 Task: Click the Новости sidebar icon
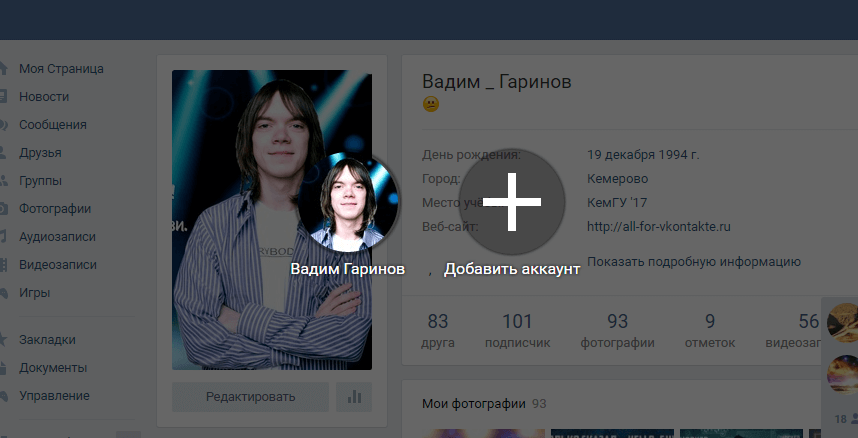[3, 96]
